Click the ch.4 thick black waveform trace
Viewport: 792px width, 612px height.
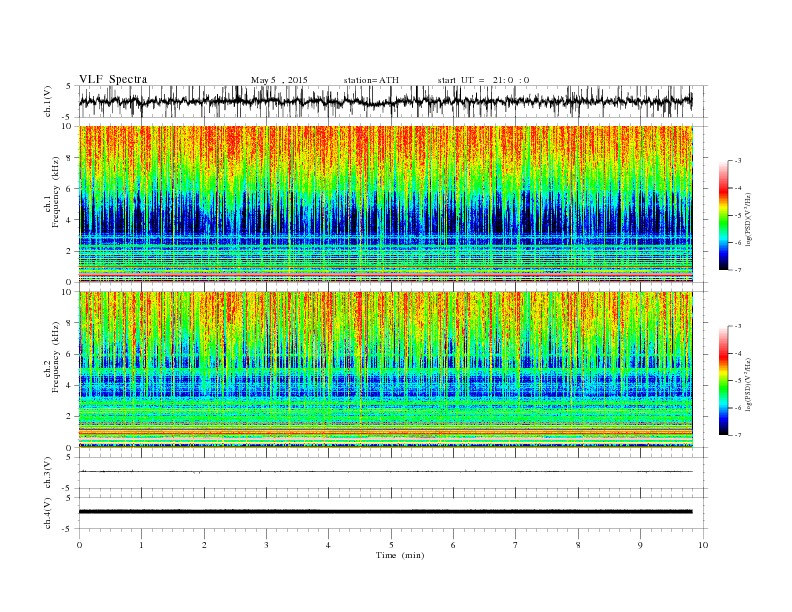pos(385,512)
